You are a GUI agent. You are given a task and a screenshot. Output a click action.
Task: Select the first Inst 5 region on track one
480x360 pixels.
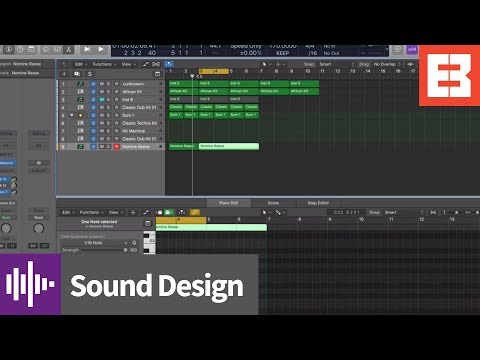pyautogui.click(x=183, y=83)
